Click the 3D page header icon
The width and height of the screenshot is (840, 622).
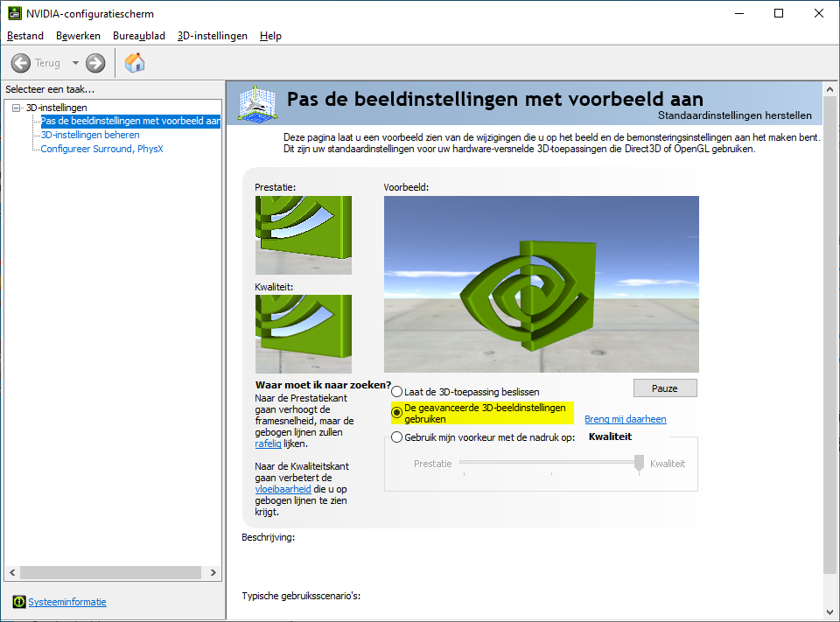[258, 104]
